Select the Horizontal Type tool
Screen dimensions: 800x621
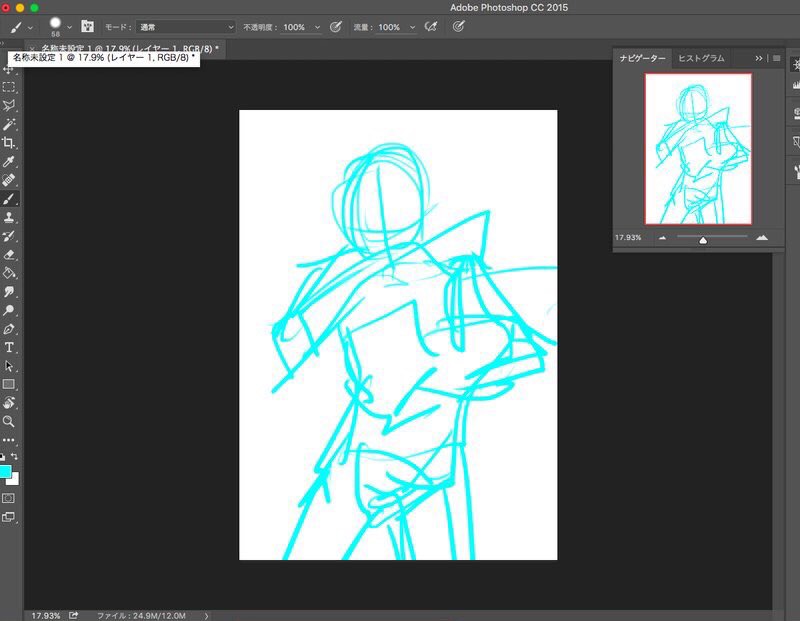9,347
